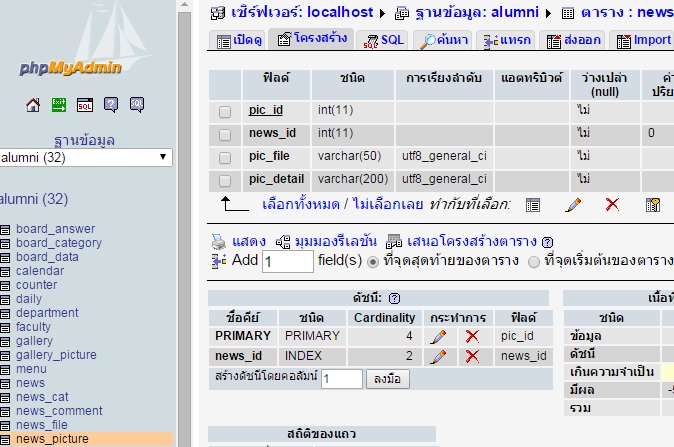This screenshot has width=674, height=447.
Task: Edit the news_id index pencil icon
Action: tap(438, 357)
